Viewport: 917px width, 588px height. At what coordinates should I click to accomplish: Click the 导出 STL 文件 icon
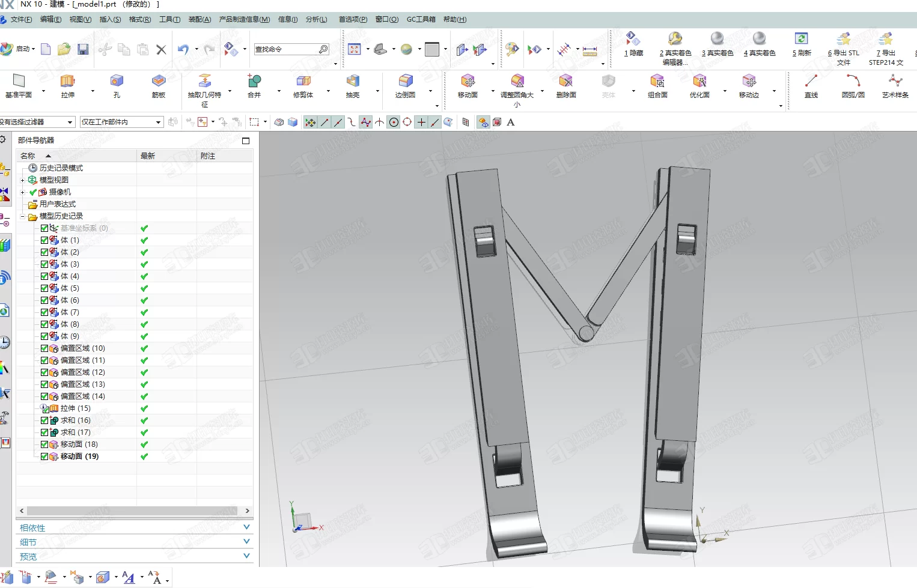pyautogui.click(x=844, y=39)
